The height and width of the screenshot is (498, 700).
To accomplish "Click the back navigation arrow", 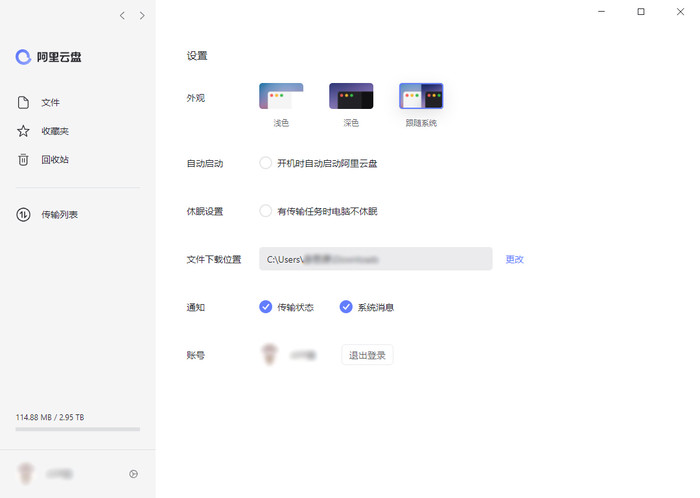I will 122,16.
